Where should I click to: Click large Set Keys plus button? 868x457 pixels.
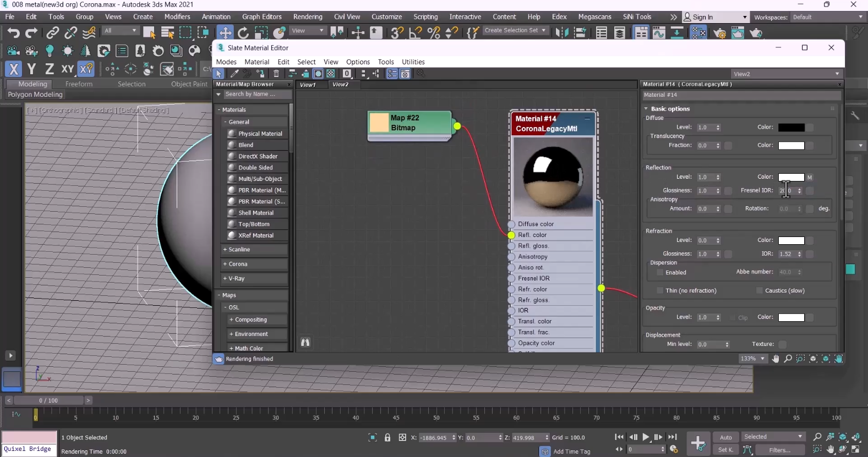pyautogui.click(x=698, y=443)
